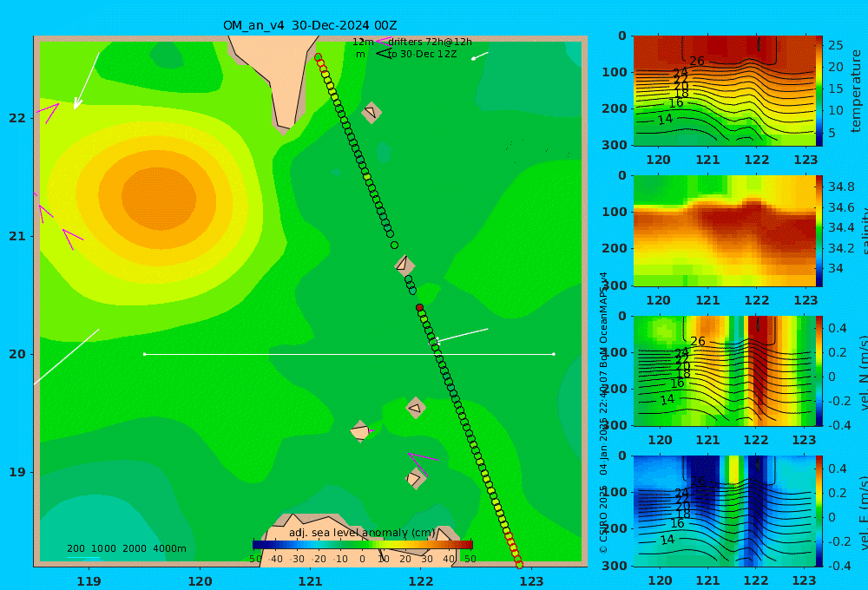Click the vel. E colorbar scale

coord(819,511)
